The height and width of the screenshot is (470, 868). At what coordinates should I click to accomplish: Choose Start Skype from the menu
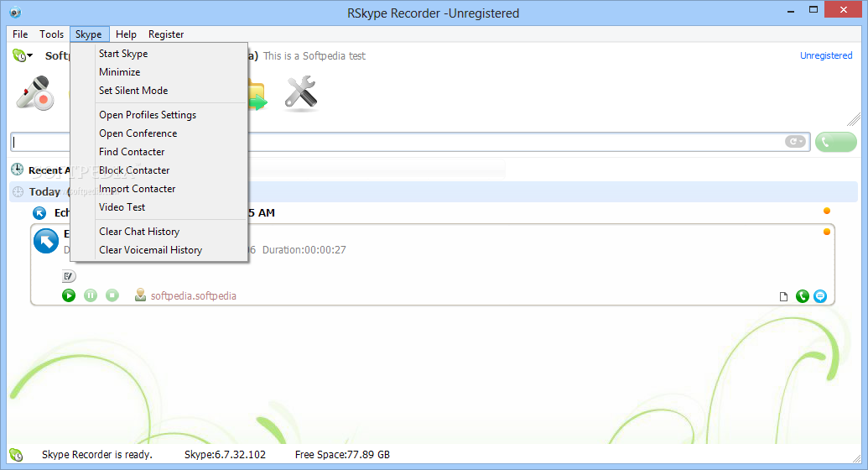pos(159,54)
